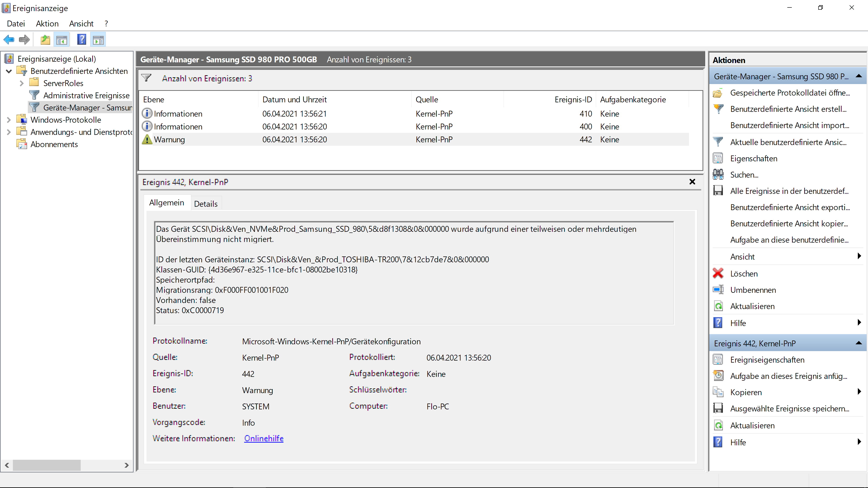The height and width of the screenshot is (488, 868).
Task: Click the Umbenennen icon
Action: click(x=718, y=290)
